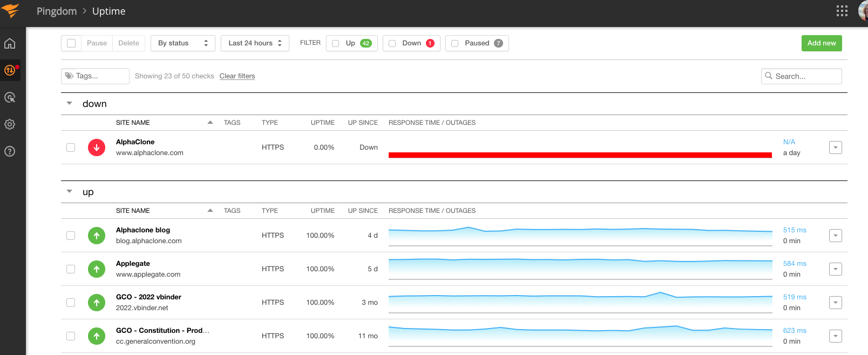Click the 584 ms response time value

click(795, 264)
